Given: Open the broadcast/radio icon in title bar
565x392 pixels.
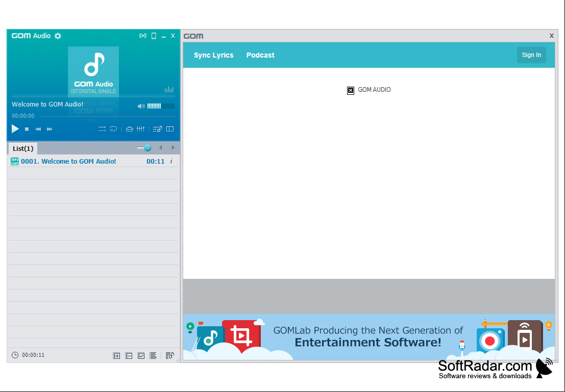Looking at the screenshot, I should [x=143, y=36].
